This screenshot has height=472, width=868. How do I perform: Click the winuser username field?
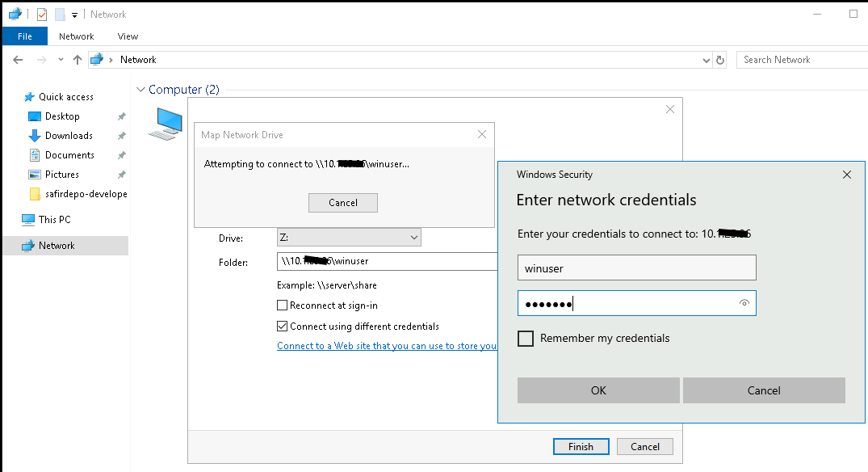point(636,268)
